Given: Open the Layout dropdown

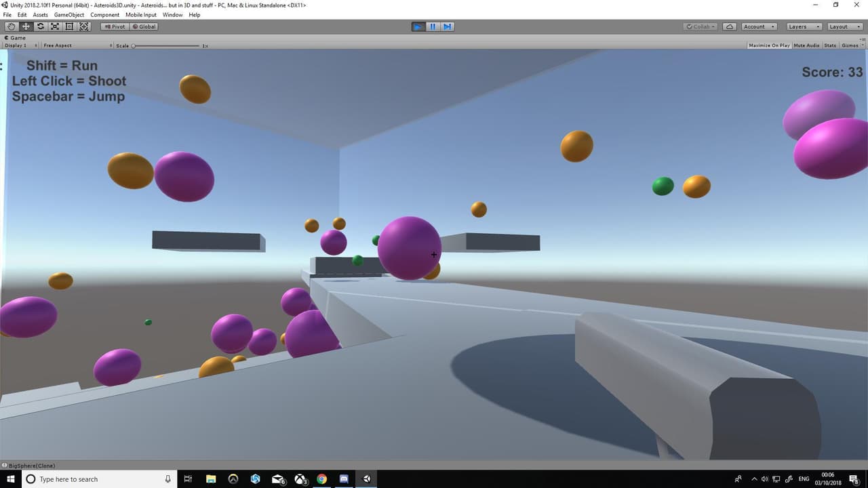Looking at the screenshot, I should tap(844, 26).
